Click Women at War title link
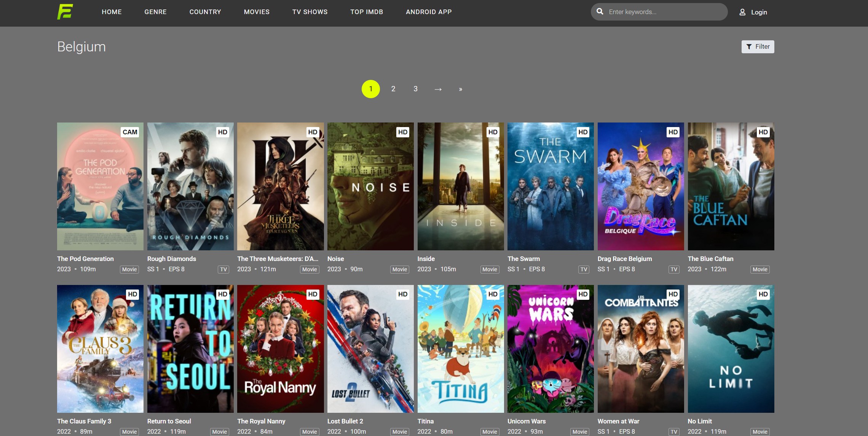The height and width of the screenshot is (436, 868). pyautogui.click(x=618, y=421)
